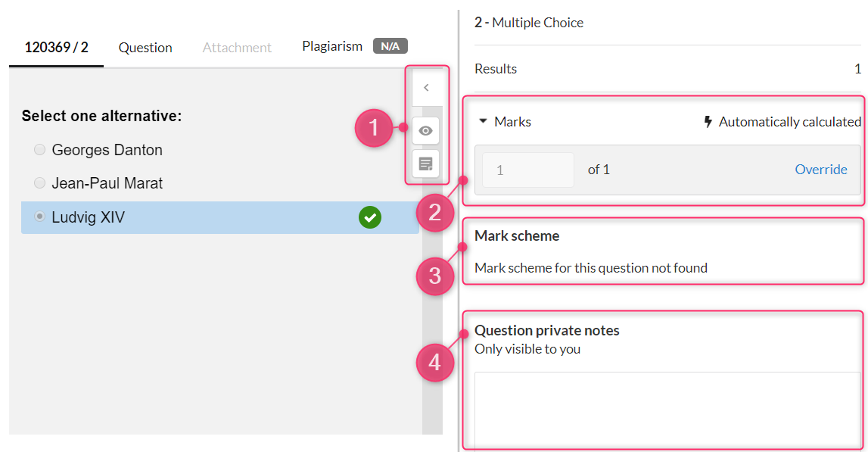The image size is (868, 452).
Task: Open the notes annotation icon
Action: [x=426, y=164]
